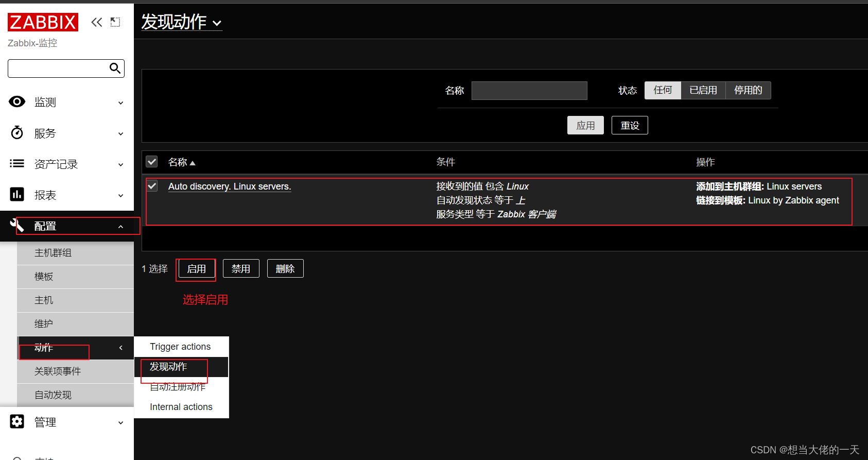
Task: Click the 应用 filter button
Action: coord(585,125)
